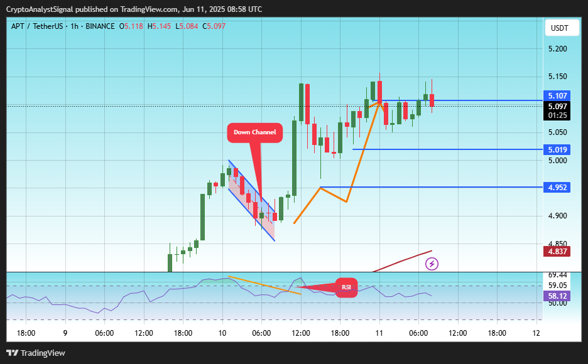
Task: Select the red 4.837 price label
Action: pyautogui.click(x=557, y=251)
